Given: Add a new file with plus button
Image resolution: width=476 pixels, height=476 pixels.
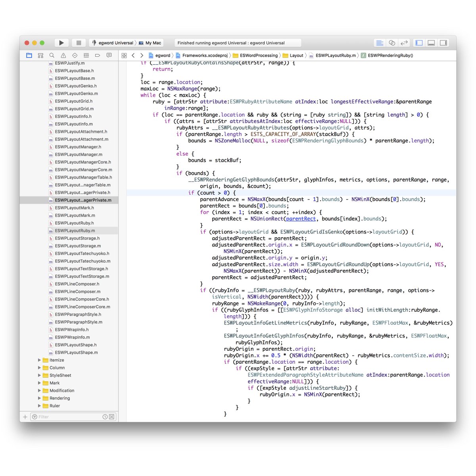Looking at the screenshot, I should (x=25, y=417).
